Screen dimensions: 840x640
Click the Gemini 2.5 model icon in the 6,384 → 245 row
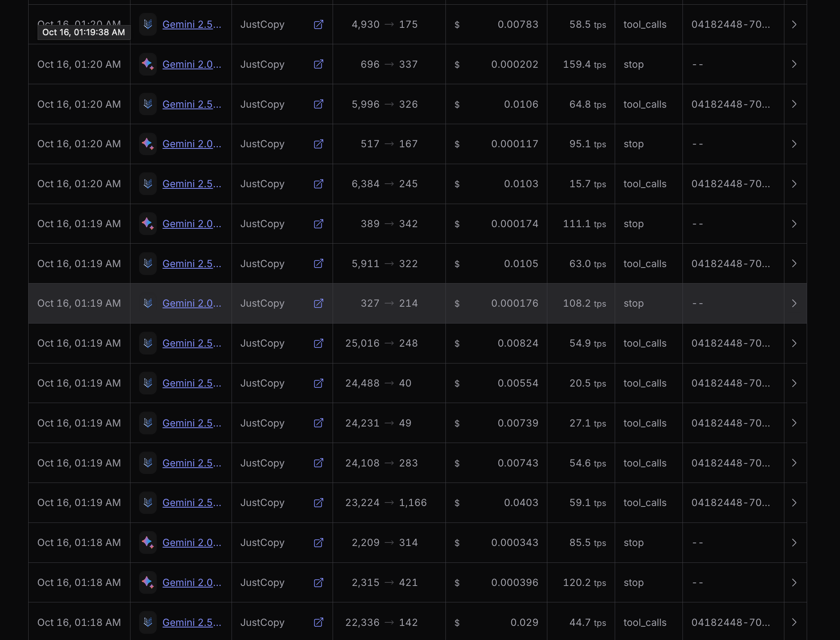[x=148, y=184]
